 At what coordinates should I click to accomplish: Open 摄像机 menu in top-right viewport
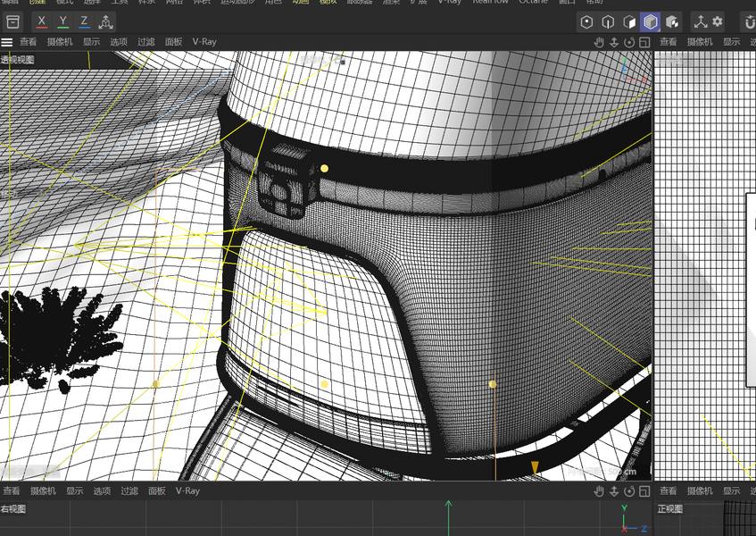pyautogui.click(x=700, y=42)
